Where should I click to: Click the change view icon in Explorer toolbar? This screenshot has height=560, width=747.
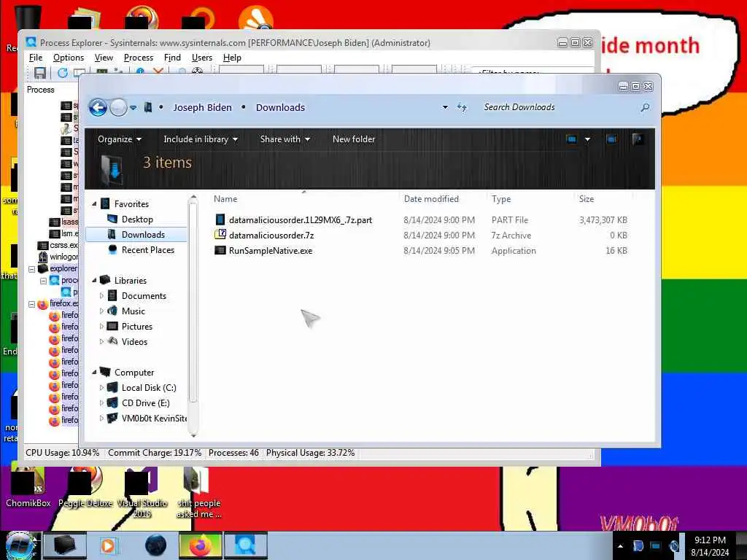pyautogui.click(x=572, y=139)
